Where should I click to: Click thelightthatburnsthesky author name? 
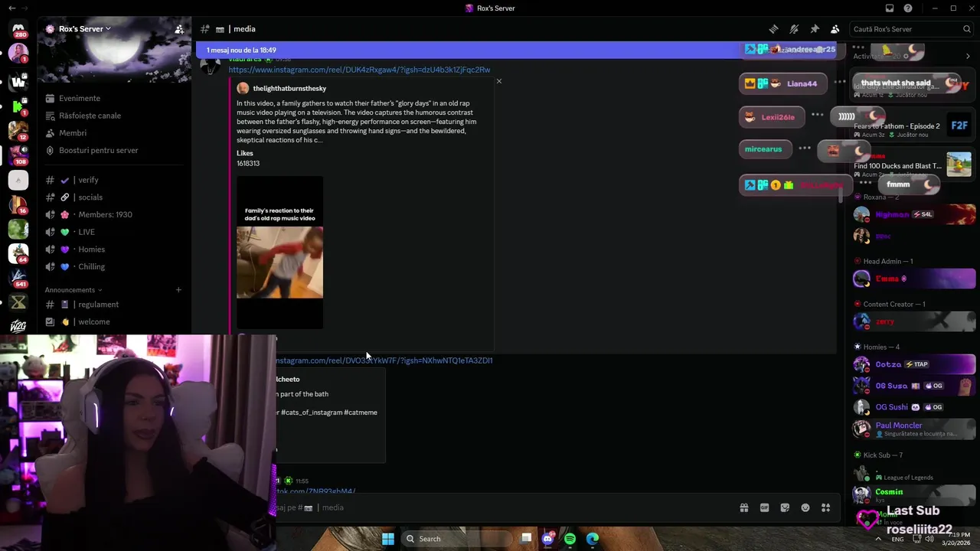(x=289, y=89)
